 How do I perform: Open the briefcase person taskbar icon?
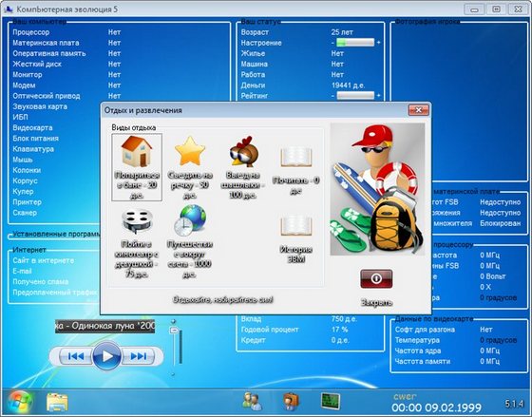point(291,402)
